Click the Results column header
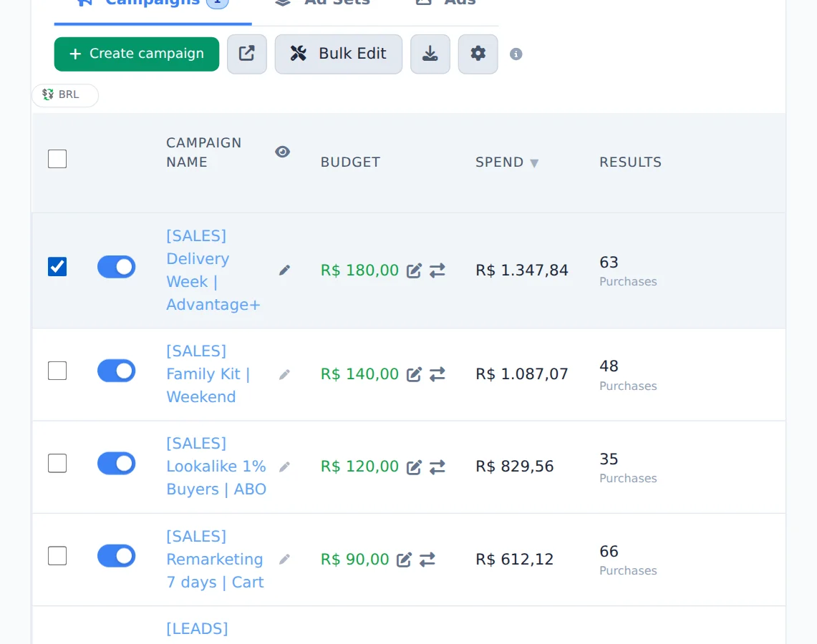Image resolution: width=817 pixels, height=644 pixels. (x=630, y=162)
